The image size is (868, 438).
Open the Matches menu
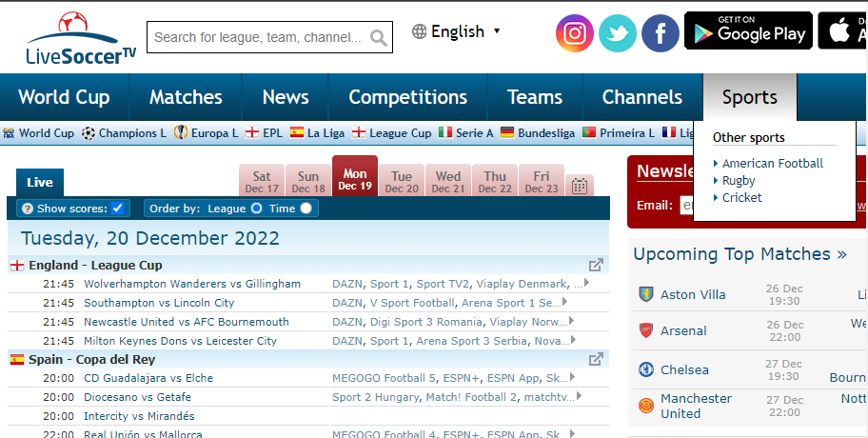click(x=186, y=97)
